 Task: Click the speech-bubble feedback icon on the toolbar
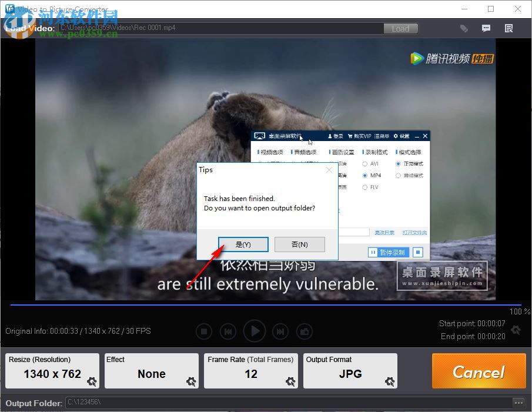pyautogui.click(x=486, y=28)
